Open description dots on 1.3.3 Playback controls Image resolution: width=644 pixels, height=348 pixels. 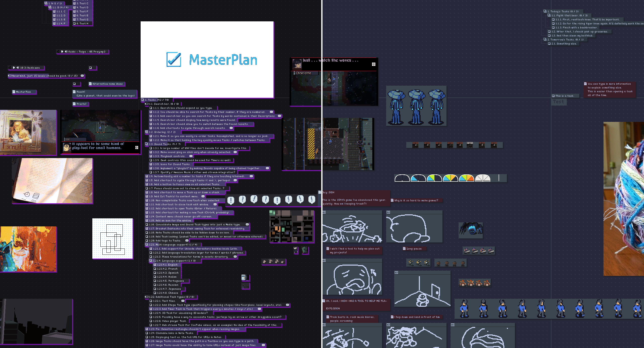(x=191, y=156)
